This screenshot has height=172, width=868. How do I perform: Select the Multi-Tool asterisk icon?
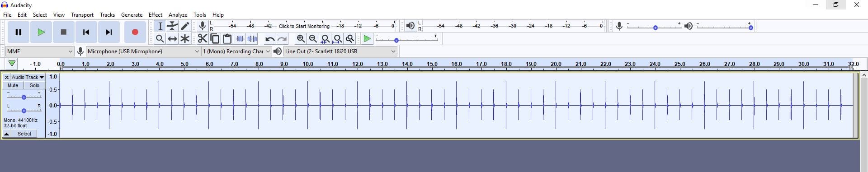pos(184,39)
